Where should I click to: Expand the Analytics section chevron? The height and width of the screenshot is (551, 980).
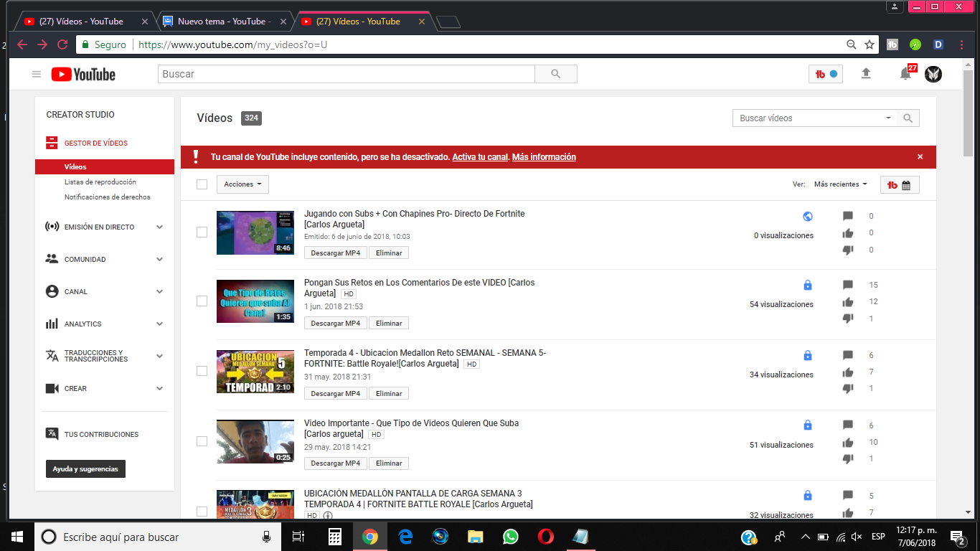(x=159, y=324)
